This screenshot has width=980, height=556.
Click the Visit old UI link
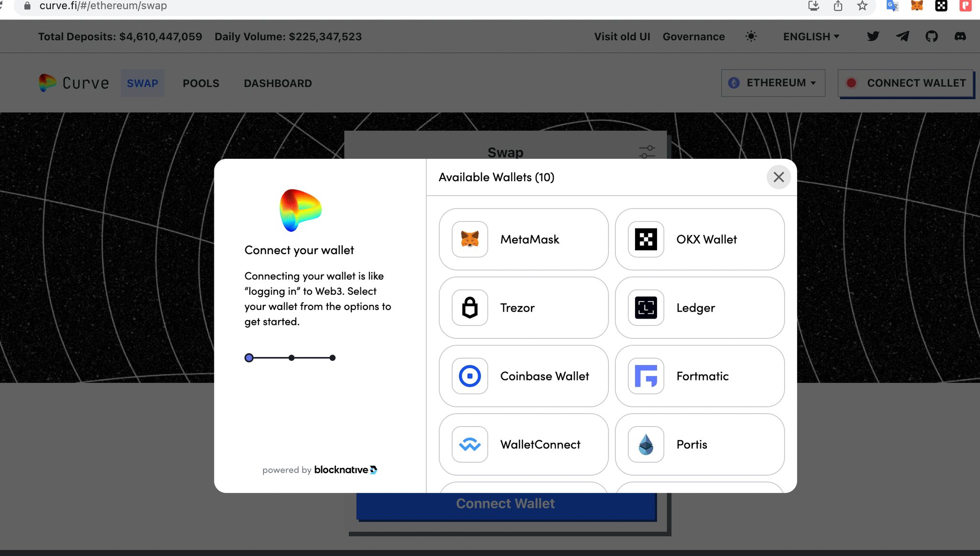622,36
